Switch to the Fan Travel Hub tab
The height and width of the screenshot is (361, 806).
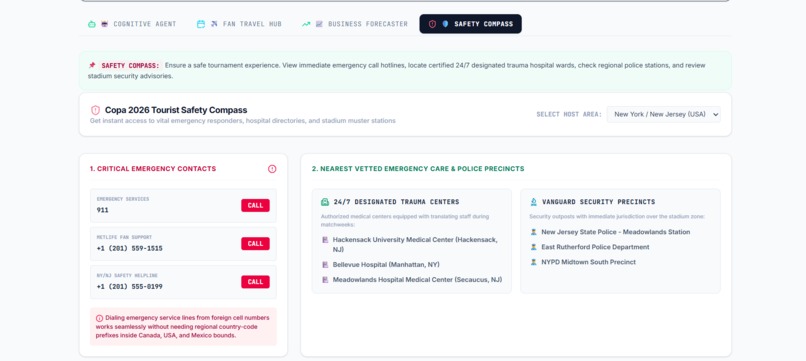(240, 24)
